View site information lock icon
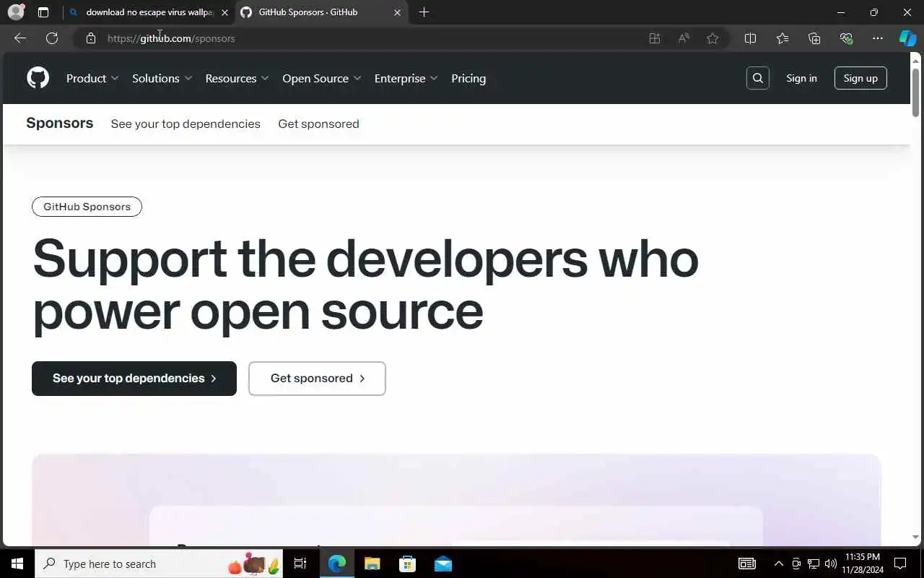The image size is (924, 578). [91, 38]
